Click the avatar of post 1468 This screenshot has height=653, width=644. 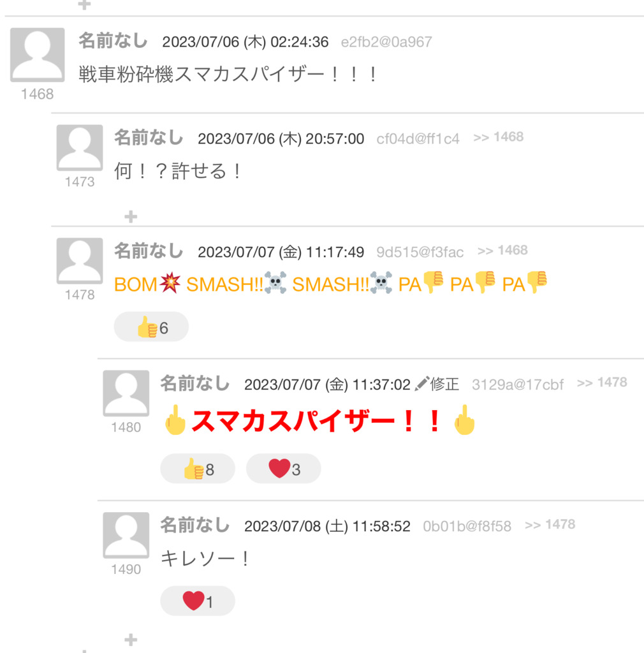tap(38, 55)
